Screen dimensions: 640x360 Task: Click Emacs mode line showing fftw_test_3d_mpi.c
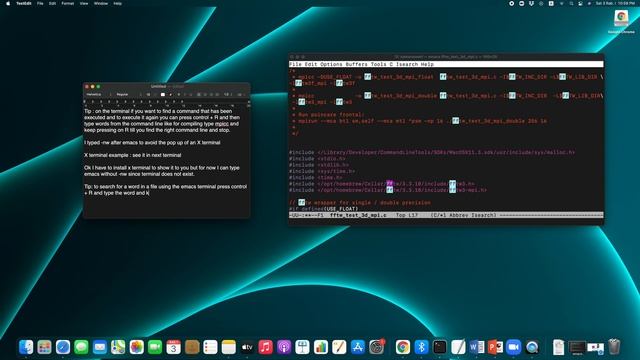tap(446, 215)
